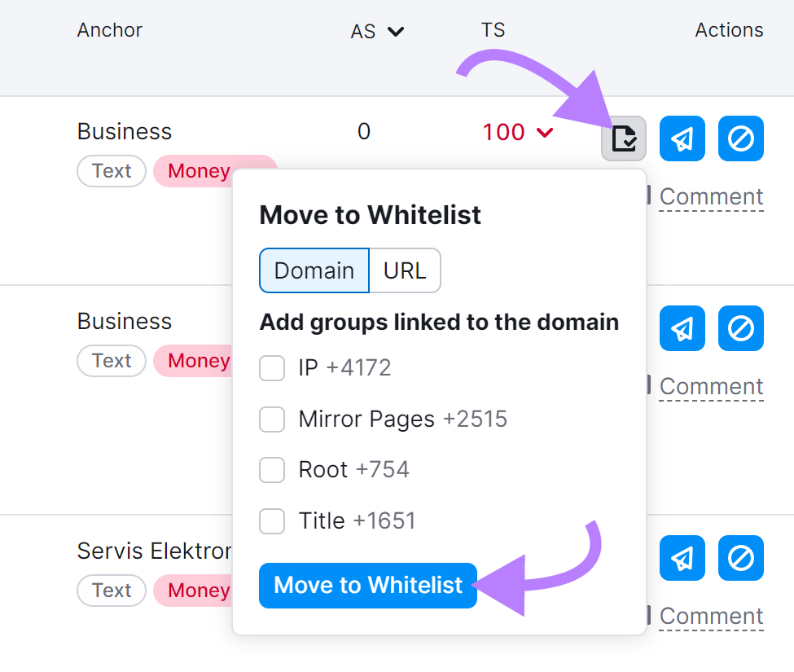Enable the IP +4172 checkbox
This screenshot has height=672, width=794.
tap(272, 368)
